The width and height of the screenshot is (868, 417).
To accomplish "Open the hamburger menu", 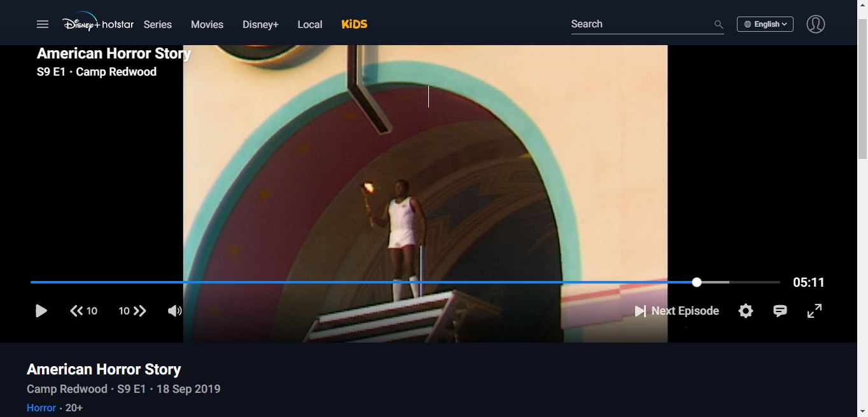I will click(43, 24).
